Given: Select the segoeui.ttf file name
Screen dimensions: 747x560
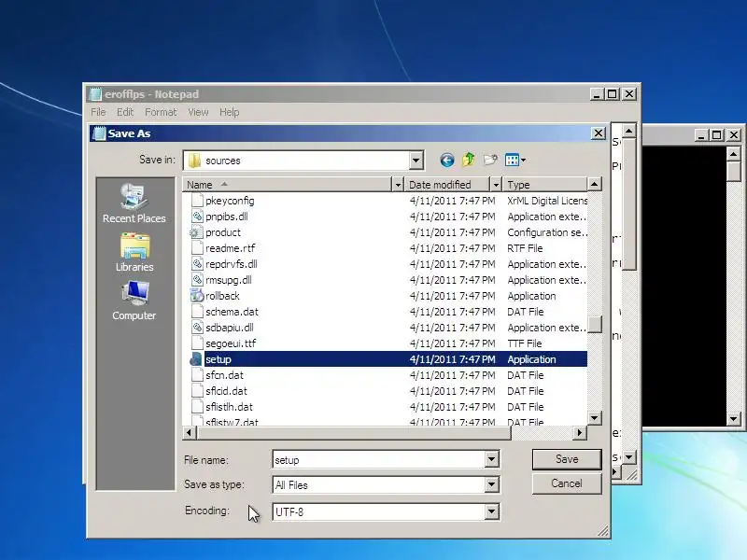Looking at the screenshot, I should 231,343.
